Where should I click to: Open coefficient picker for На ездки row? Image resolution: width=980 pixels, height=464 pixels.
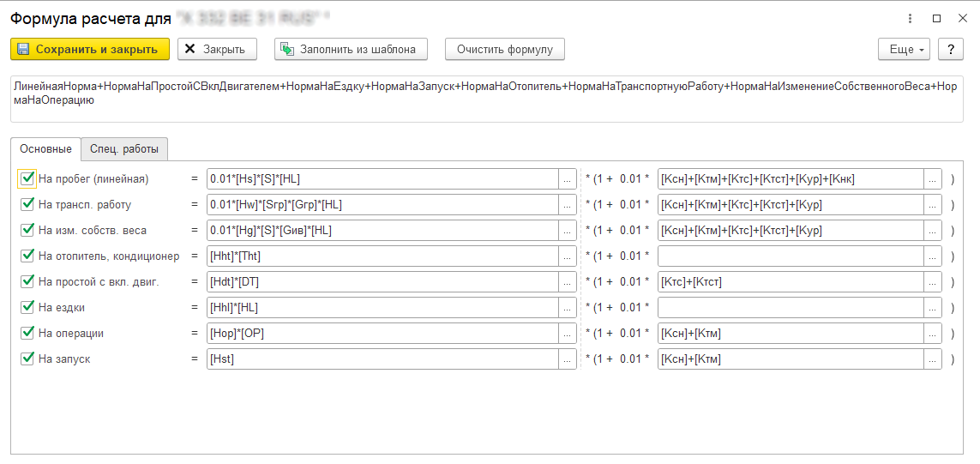(x=933, y=308)
